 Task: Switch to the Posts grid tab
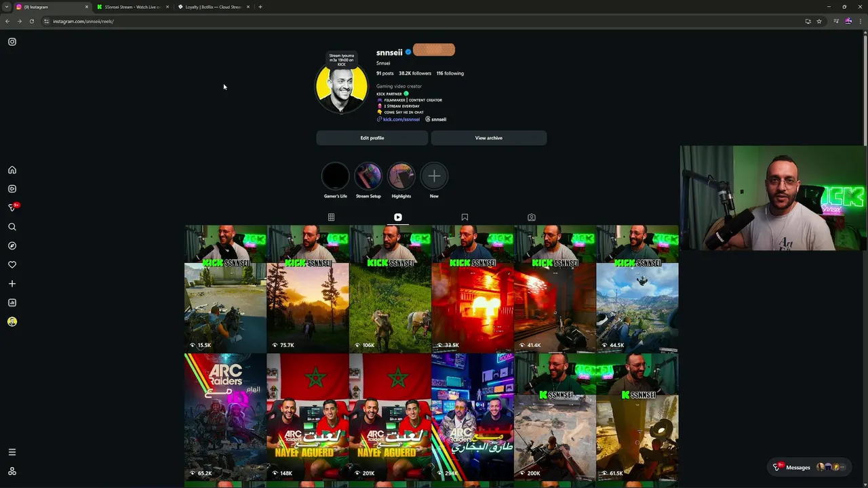coord(331,218)
